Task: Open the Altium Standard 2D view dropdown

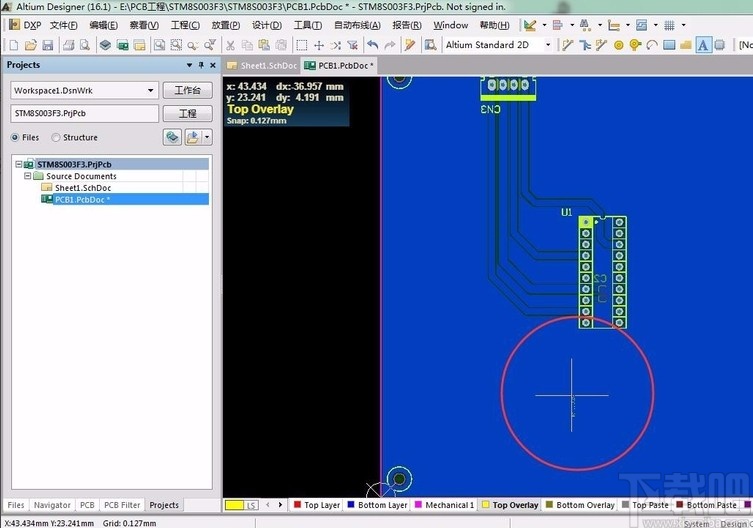Action: [547, 45]
